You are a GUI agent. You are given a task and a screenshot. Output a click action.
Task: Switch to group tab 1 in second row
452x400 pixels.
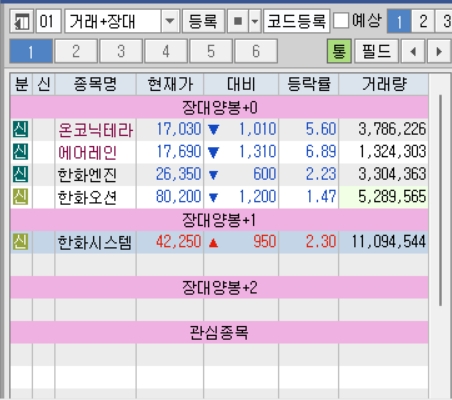(31, 51)
